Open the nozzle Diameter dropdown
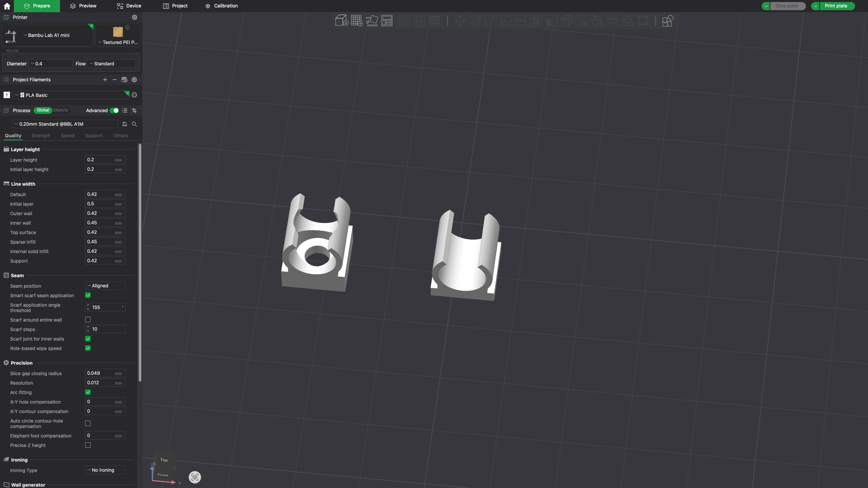 click(x=50, y=64)
